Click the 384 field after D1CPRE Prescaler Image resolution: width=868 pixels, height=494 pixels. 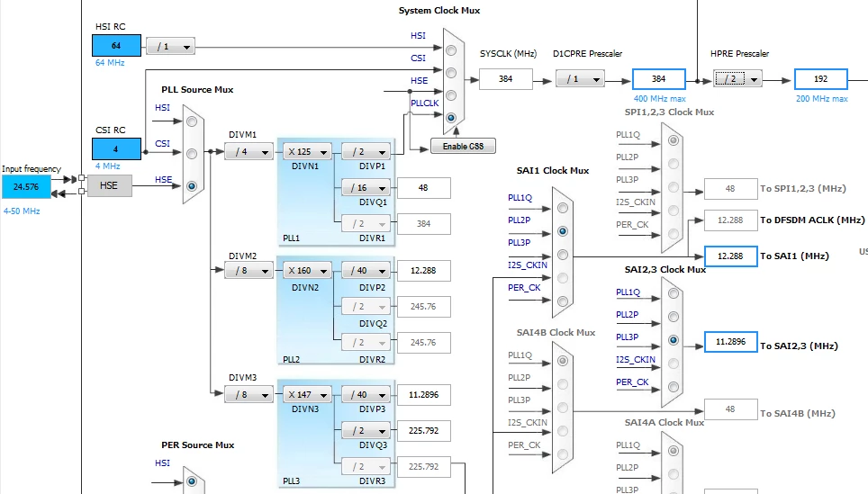tap(659, 79)
